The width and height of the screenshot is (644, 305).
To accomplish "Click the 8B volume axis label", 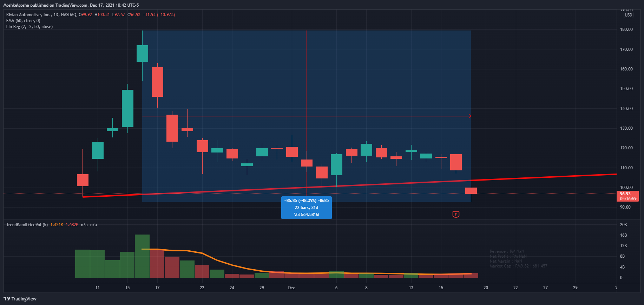I will click(622, 256).
